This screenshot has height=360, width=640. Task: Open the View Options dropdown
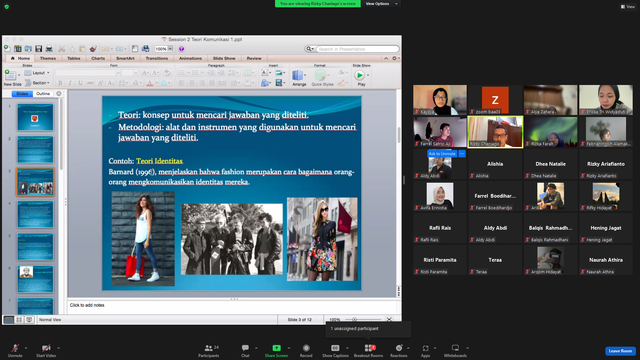(x=381, y=4)
